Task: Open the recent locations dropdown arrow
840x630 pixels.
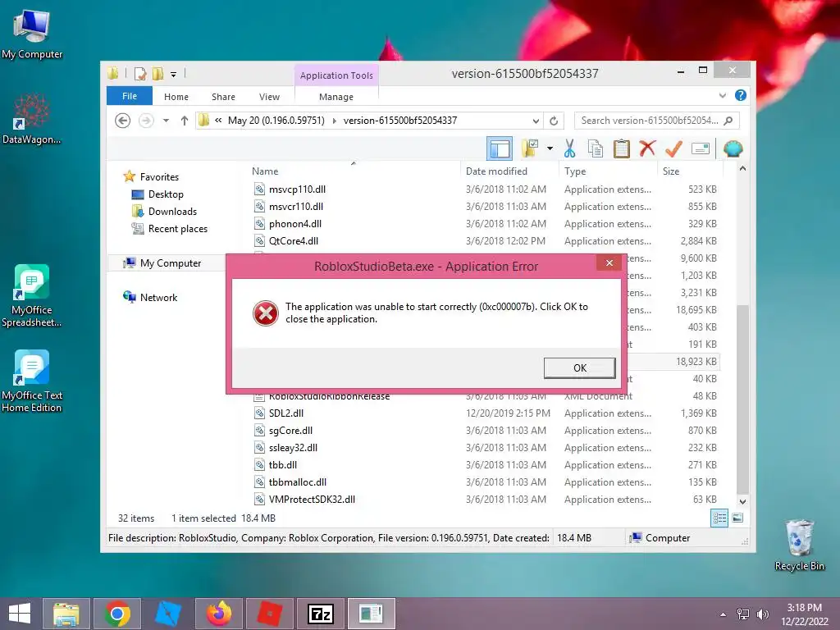Action: point(166,121)
